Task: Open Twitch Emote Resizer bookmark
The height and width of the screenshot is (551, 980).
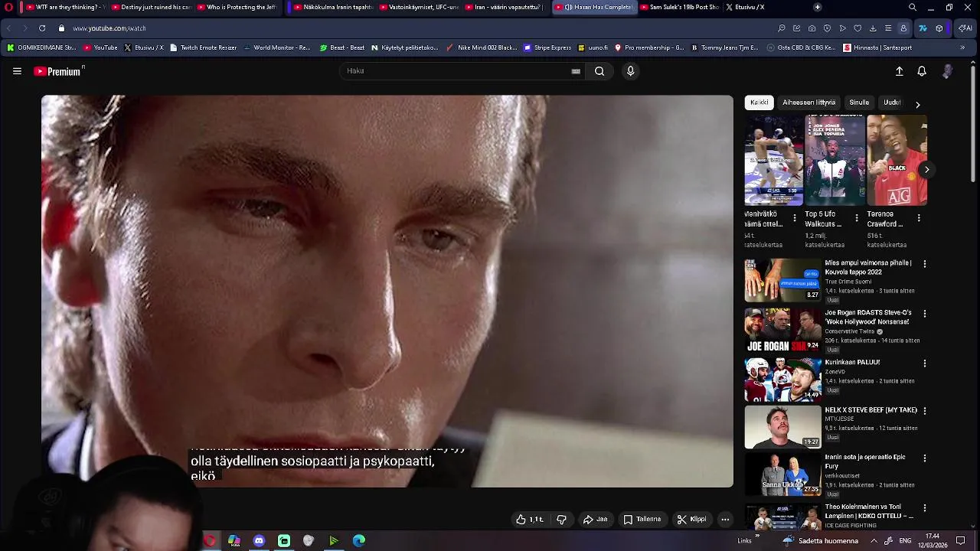Action: pyautogui.click(x=203, y=47)
